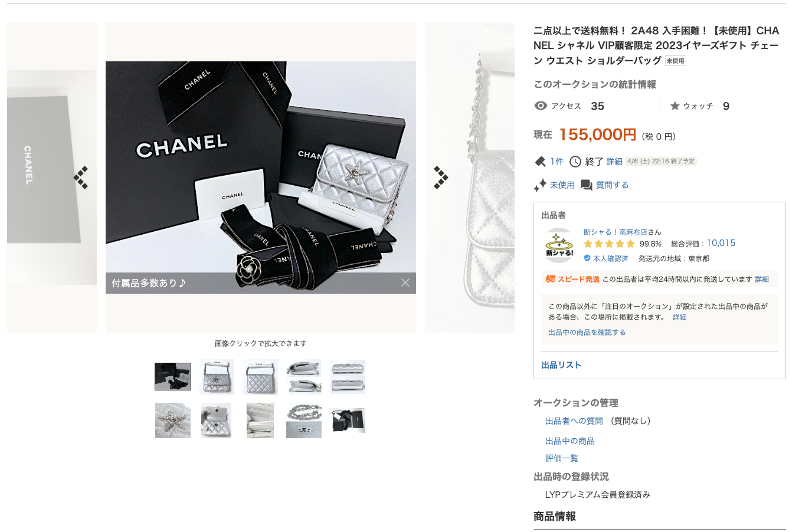Click the speech bubble question icon

[x=586, y=185]
